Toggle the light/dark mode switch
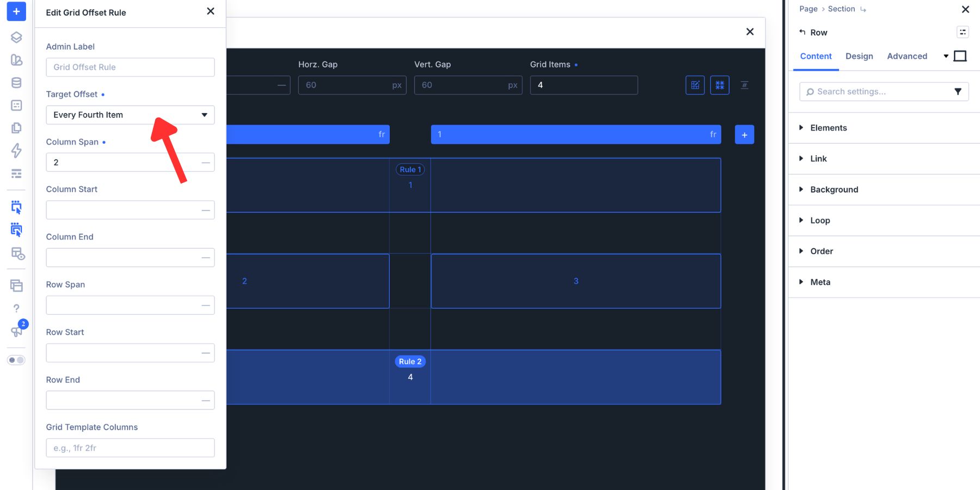980x490 pixels. [16, 360]
